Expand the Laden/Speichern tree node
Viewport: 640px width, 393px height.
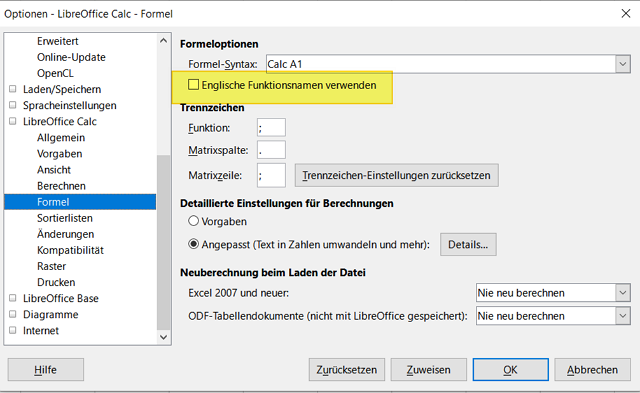point(13,89)
